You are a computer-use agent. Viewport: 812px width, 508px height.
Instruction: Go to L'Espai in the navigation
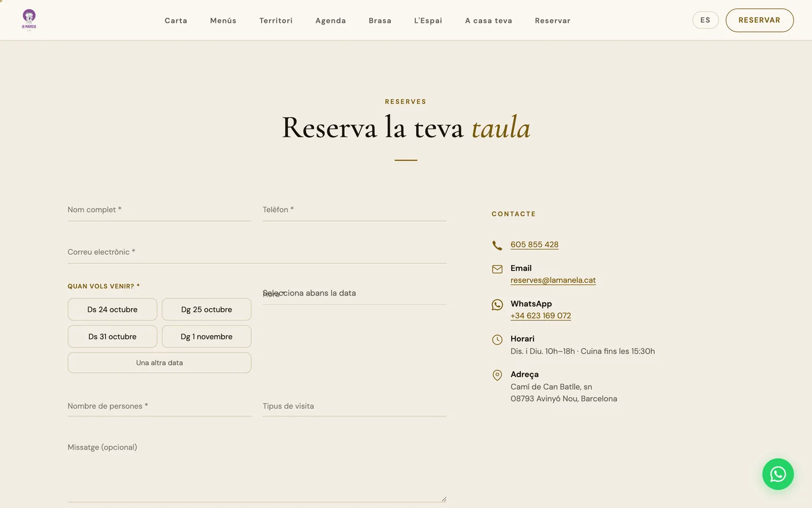(x=428, y=20)
